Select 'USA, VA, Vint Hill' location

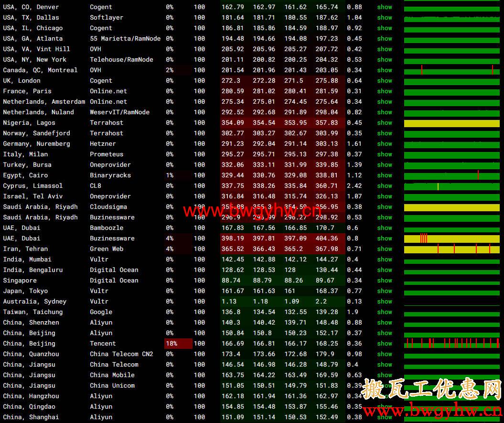click(x=36, y=49)
